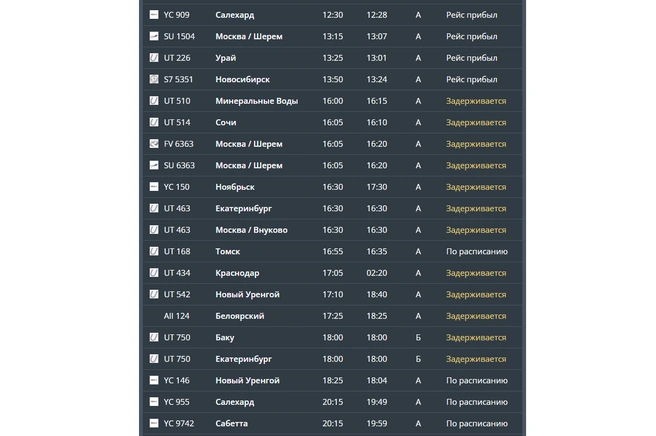The width and height of the screenshot is (656, 436).
Task: Click the scheduled time 13:15 for SU 1504
Action: [x=333, y=36]
